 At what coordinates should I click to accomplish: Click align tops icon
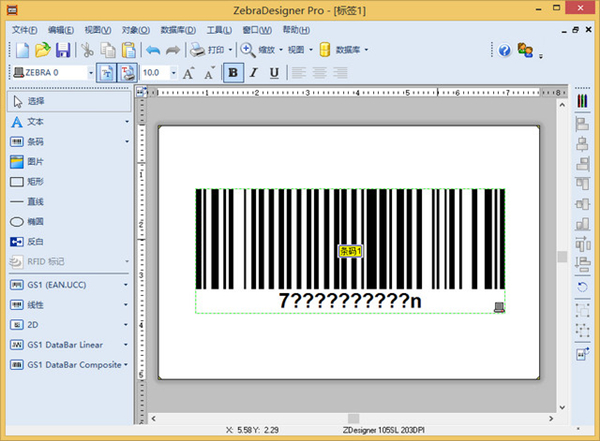point(582,184)
